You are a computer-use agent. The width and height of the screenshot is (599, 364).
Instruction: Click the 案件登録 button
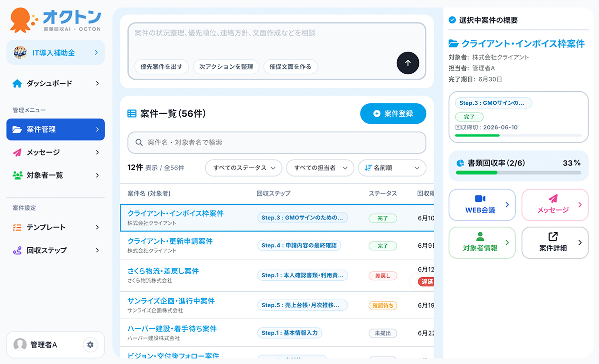393,114
